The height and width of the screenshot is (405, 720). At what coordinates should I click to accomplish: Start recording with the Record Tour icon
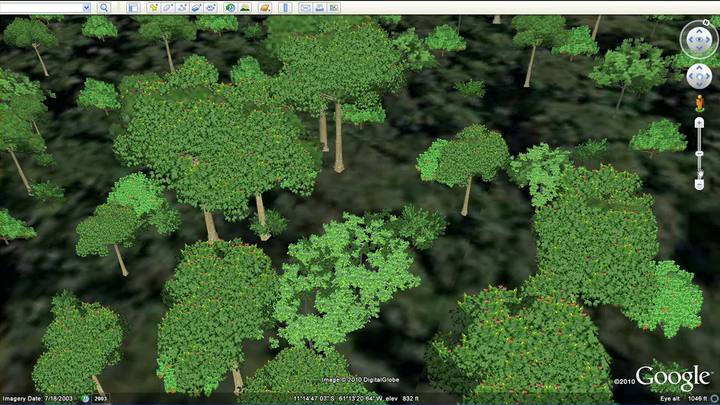pos(211,7)
